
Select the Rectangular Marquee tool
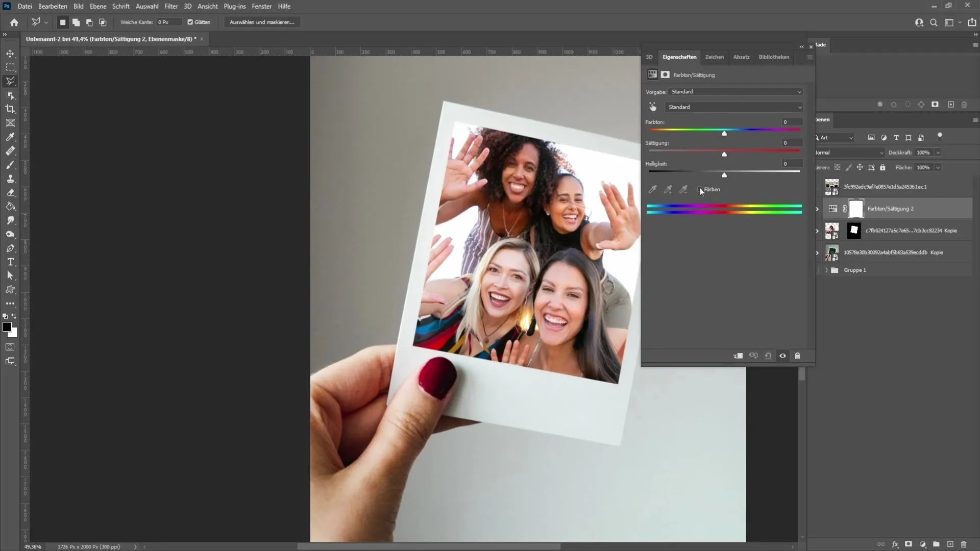tap(10, 67)
